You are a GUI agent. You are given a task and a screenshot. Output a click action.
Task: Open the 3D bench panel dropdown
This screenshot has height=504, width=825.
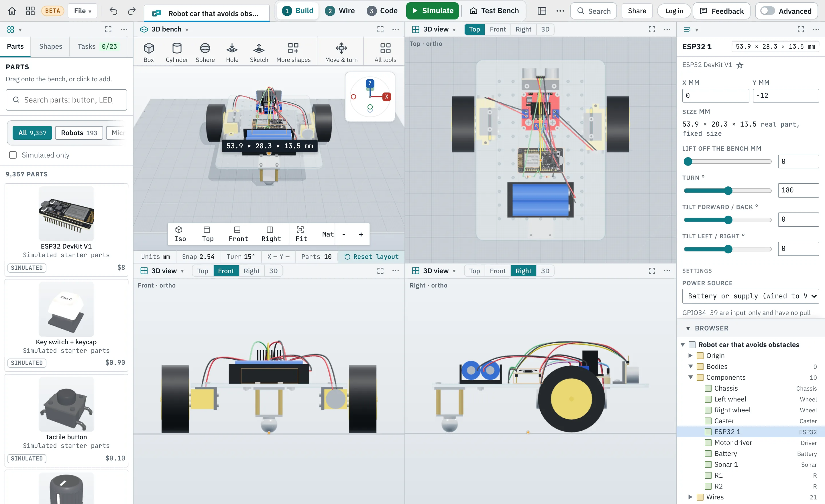tap(187, 30)
